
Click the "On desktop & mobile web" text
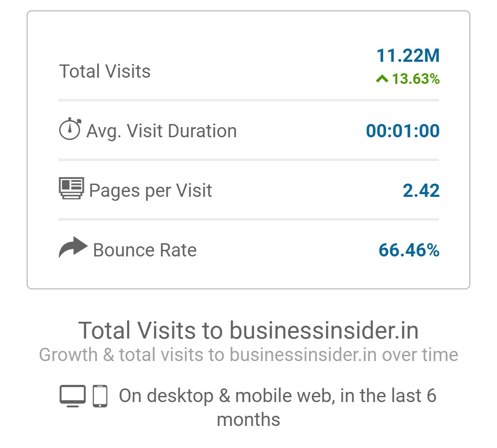277,395
